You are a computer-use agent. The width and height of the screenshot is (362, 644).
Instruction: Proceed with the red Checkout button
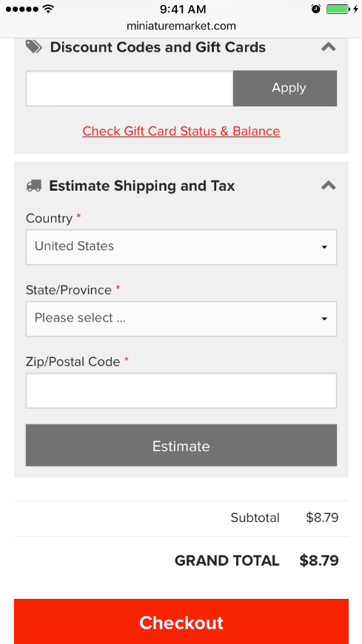[181, 621]
